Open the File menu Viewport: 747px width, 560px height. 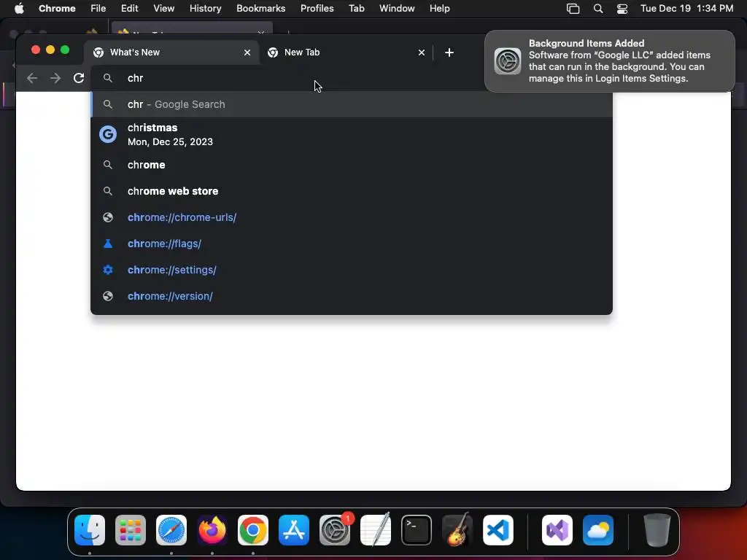[98, 9]
